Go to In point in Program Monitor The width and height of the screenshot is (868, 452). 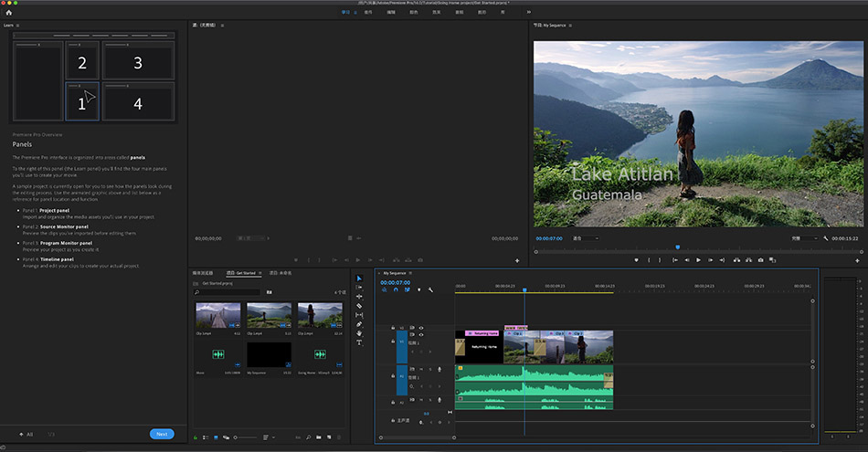(675, 260)
